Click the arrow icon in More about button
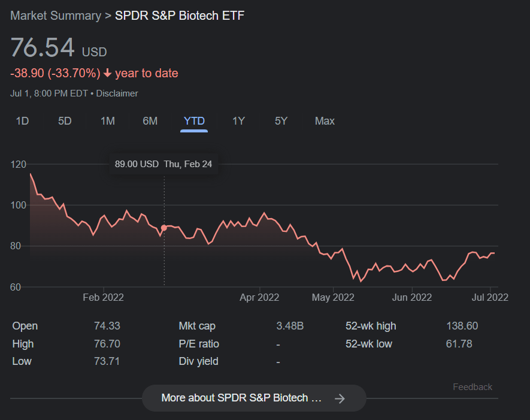This screenshot has width=530, height=420. 340,398
